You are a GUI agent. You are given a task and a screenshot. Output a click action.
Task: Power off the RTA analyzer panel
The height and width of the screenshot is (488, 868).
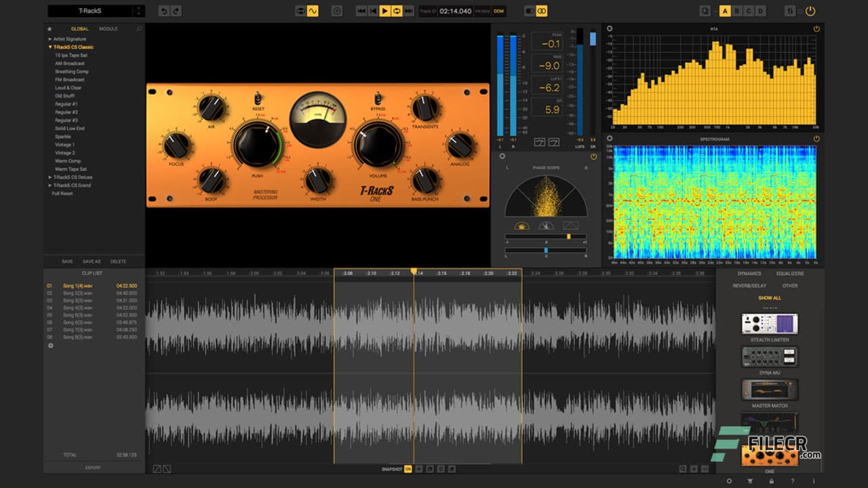pos(816,28)
